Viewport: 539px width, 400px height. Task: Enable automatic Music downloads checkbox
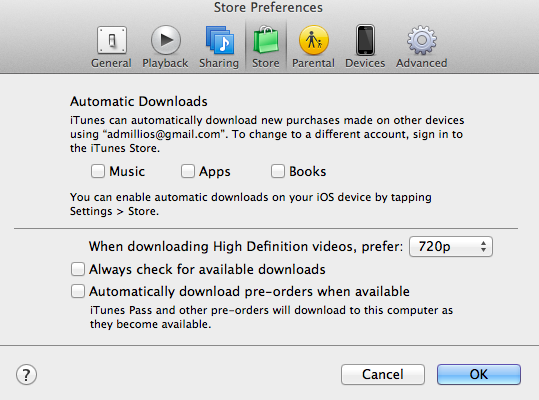click(x=98, y=171)
